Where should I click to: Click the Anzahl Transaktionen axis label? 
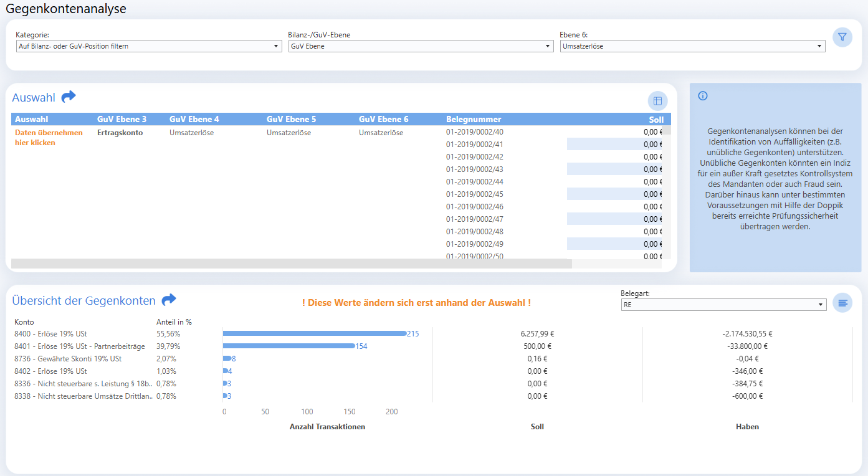coord(328,427)
